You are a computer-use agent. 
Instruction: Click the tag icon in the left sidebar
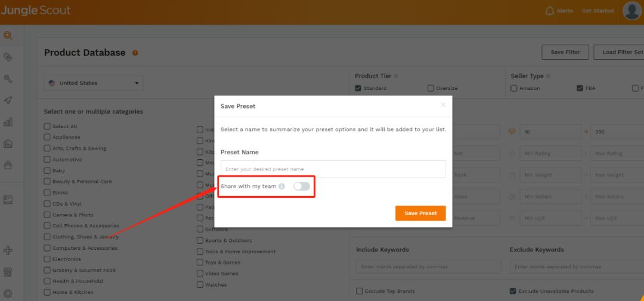(7, 57)
